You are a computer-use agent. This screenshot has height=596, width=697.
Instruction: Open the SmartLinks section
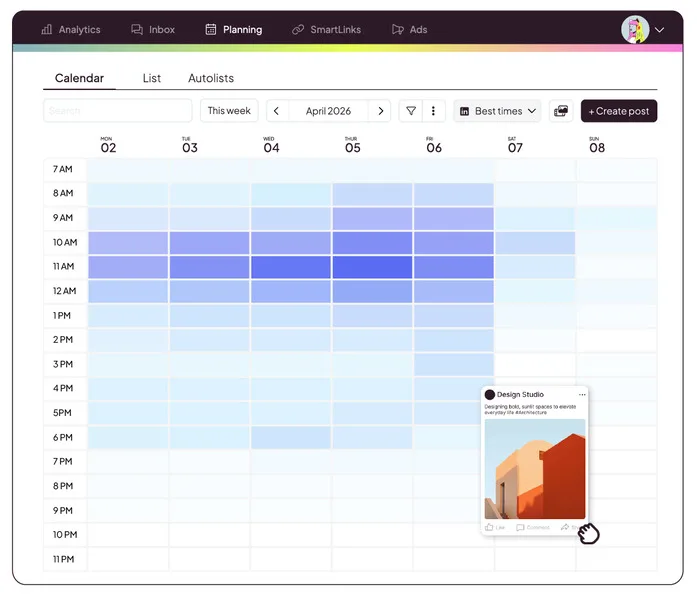[327, 30]
